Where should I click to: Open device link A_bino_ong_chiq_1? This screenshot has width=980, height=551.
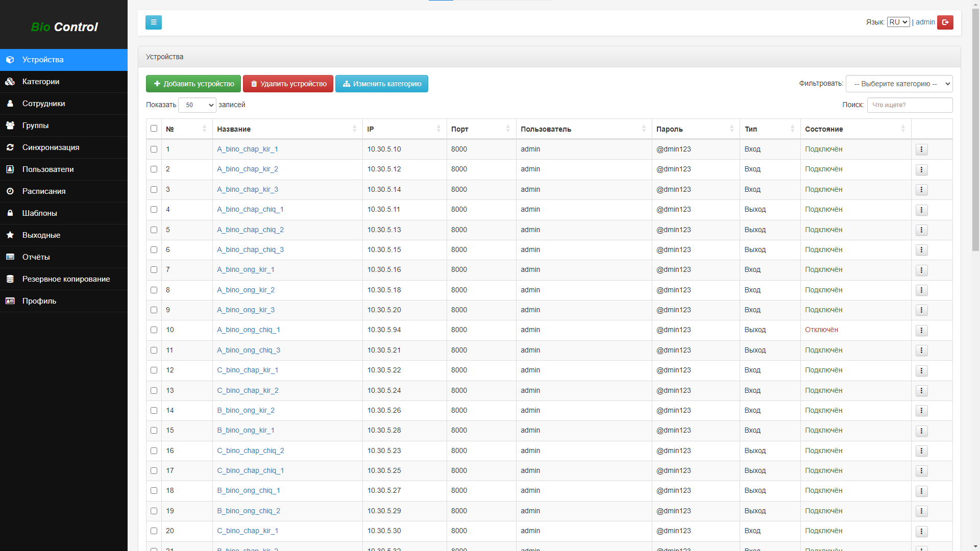(249, 330)
